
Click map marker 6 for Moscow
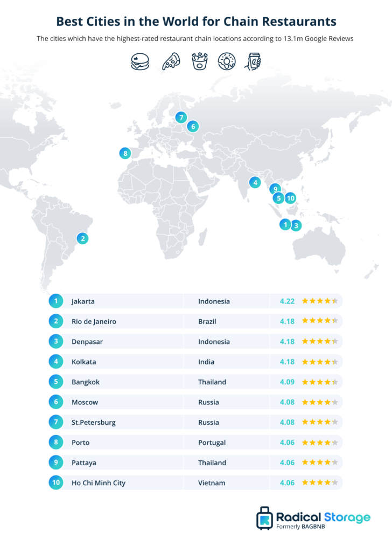pyautogui.click(x=193, y=126)
